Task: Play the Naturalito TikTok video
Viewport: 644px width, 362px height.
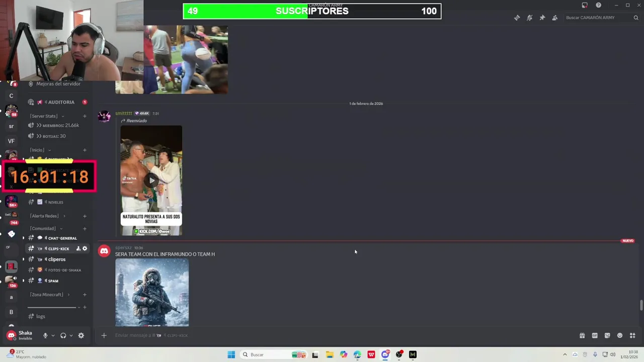Action: tap(151, 180)
